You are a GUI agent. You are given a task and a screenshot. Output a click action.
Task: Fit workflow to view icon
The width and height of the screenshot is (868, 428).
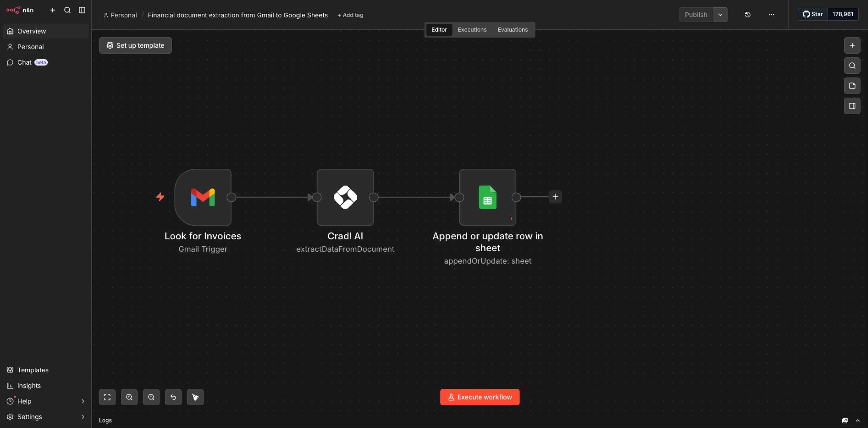(107, 397)
